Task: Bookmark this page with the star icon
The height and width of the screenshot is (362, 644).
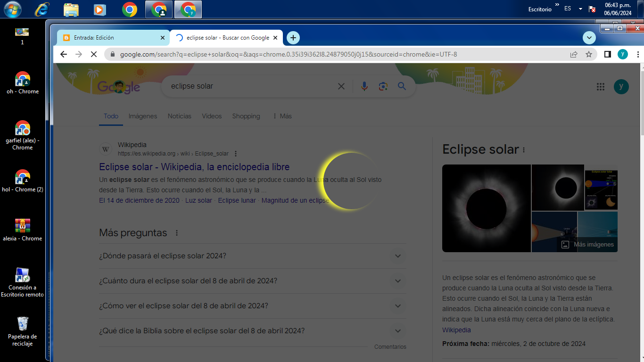Action: click(x=588, y=54)
